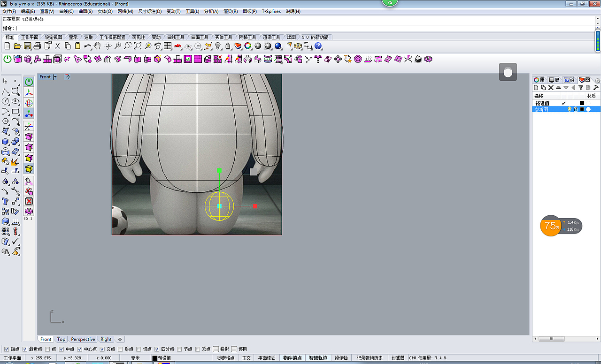Cut selection with the scissors icon
Image resolution: width=601 pixels, height=364 pixels.
pos(58,46)
